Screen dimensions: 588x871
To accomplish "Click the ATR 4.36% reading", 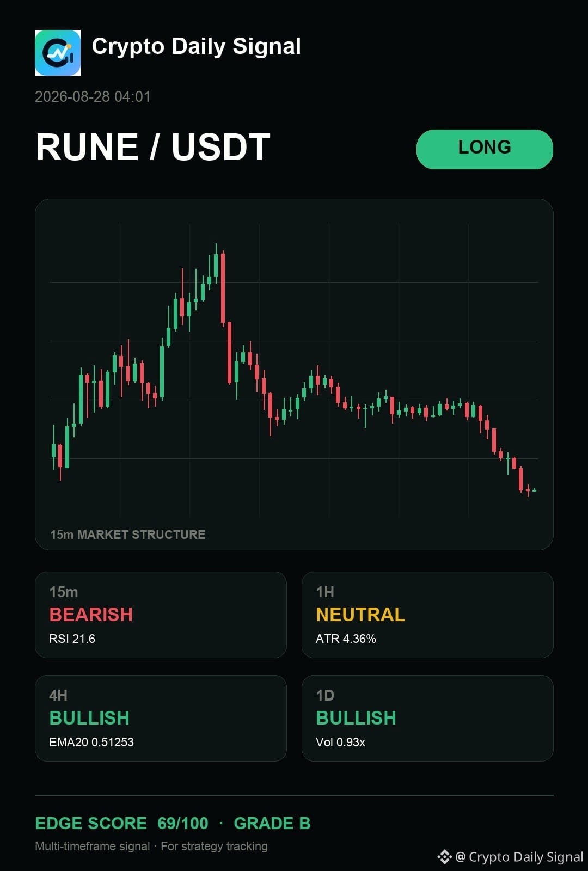I will pyautogui.click(x=346, y=639).
